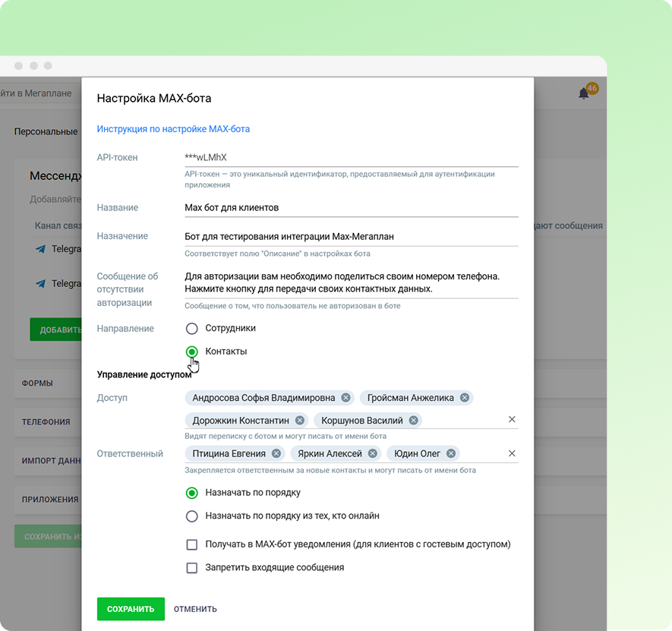
Task: Clear all entries in Ответственный field
Action: [512, 453]
